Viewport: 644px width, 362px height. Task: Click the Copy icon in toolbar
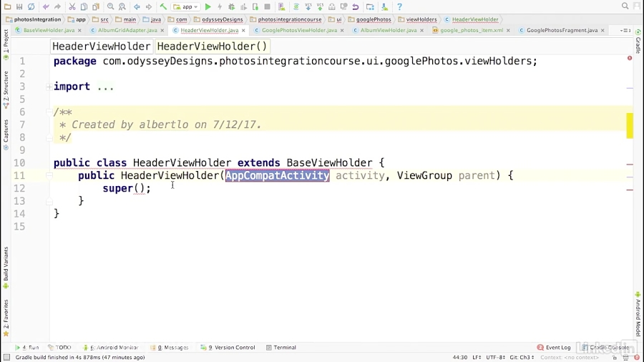(84, 6)
